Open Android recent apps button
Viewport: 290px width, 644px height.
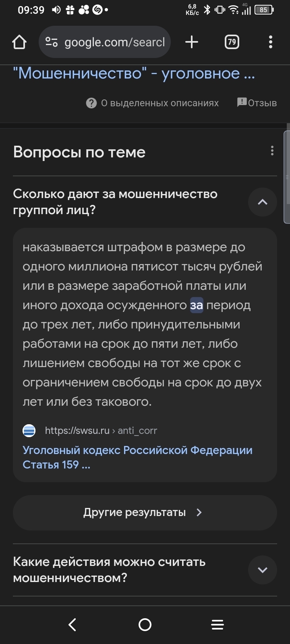[217, 625]
